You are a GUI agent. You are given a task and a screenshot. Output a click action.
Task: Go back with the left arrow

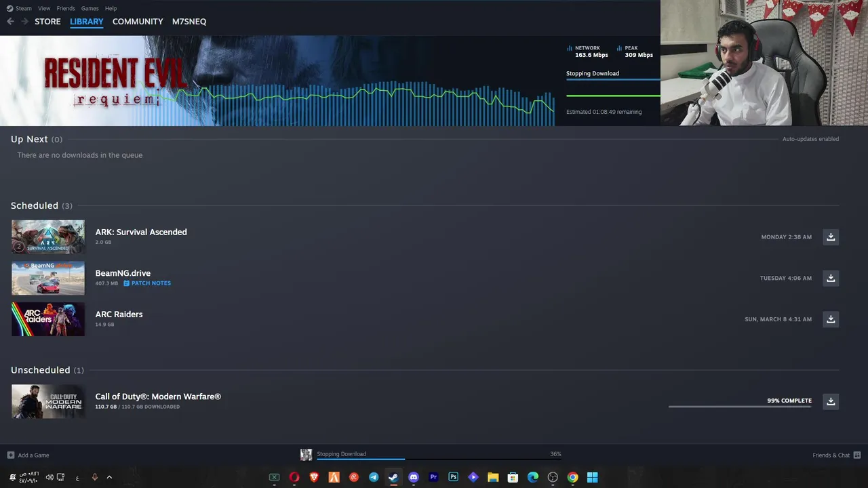click(10, 22)
